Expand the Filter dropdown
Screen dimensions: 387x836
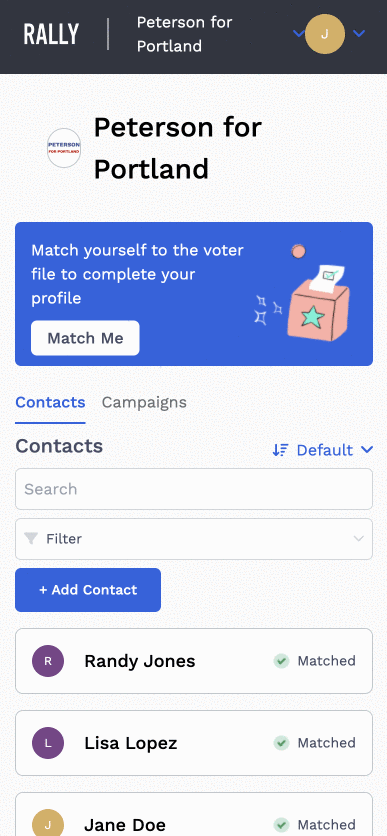(x=194, y=539)
